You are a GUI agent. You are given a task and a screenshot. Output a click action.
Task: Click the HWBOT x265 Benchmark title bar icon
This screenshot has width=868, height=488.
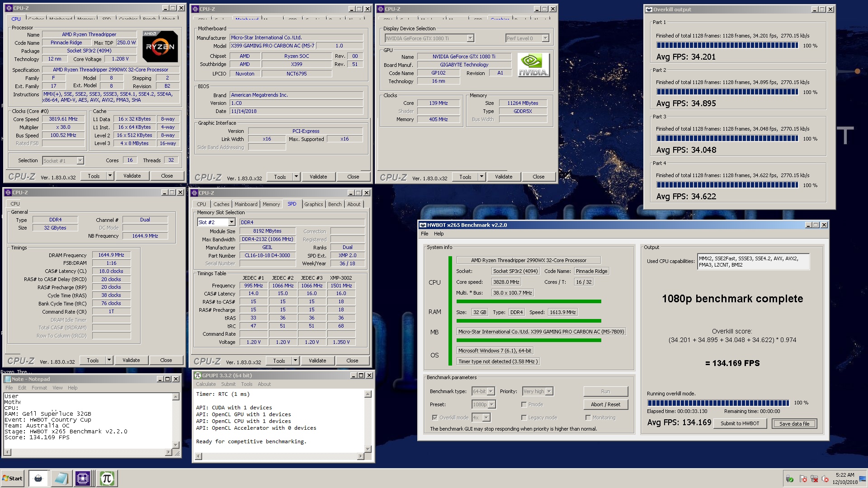(423, 225)
